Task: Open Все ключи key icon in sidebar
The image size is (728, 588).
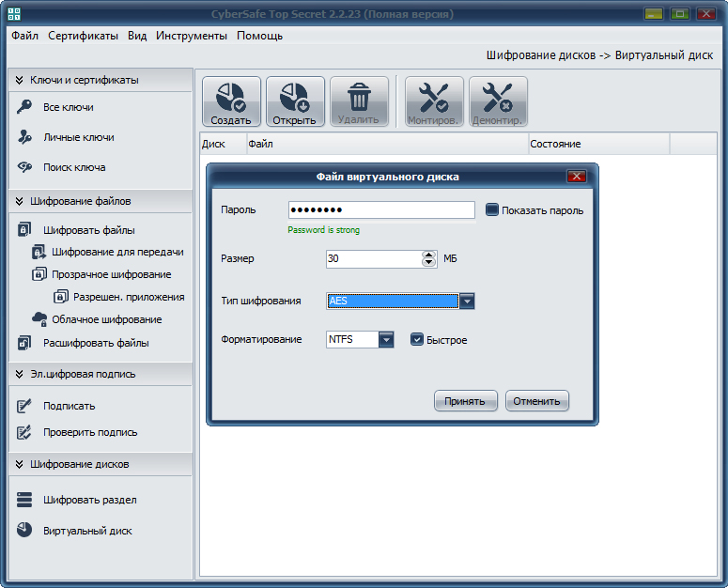Action: click(x=24, y=106)
